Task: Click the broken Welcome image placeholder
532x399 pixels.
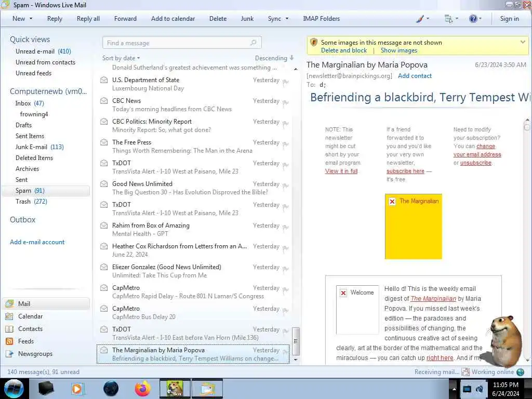Action: click(357, 310)
